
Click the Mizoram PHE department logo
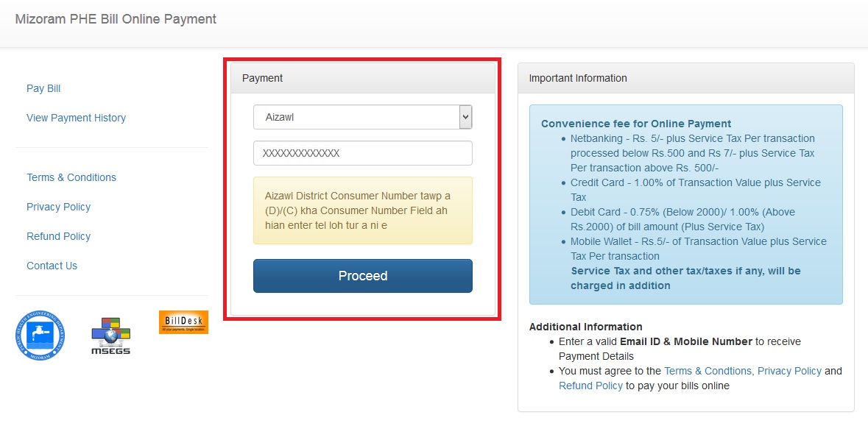point(40,336)
